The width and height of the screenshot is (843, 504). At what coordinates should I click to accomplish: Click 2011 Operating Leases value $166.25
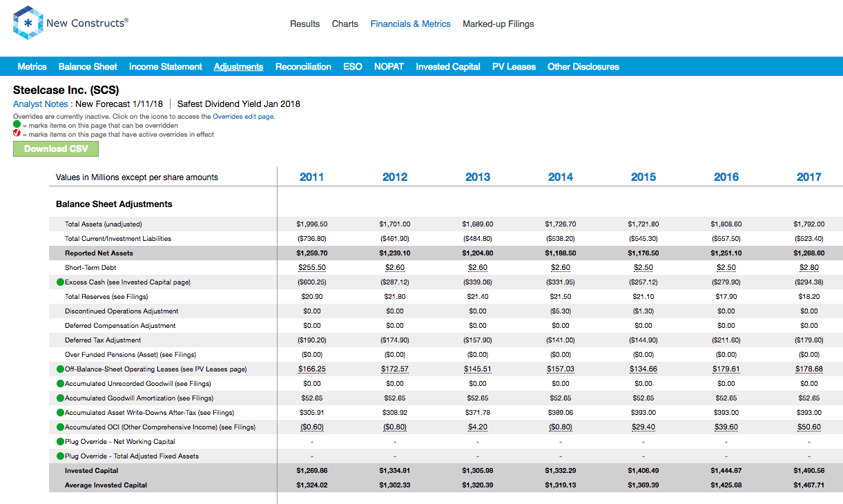tap(312, 369)
